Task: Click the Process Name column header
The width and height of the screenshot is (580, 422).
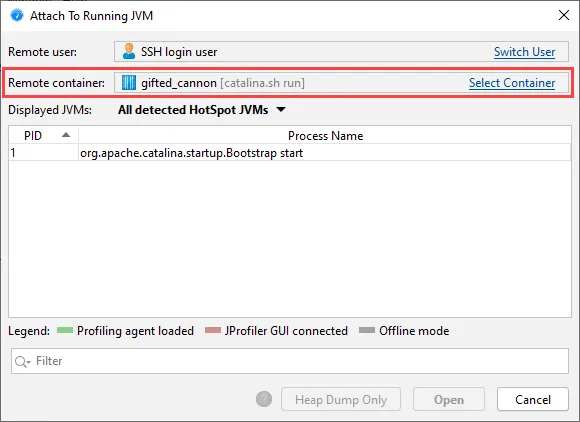Action: coord(325,135)
